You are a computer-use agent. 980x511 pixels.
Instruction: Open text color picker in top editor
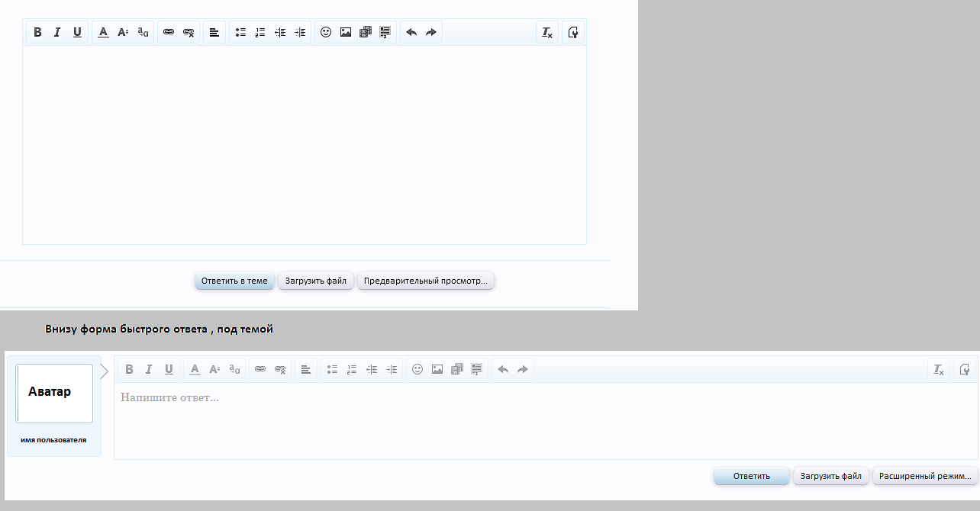103,32
